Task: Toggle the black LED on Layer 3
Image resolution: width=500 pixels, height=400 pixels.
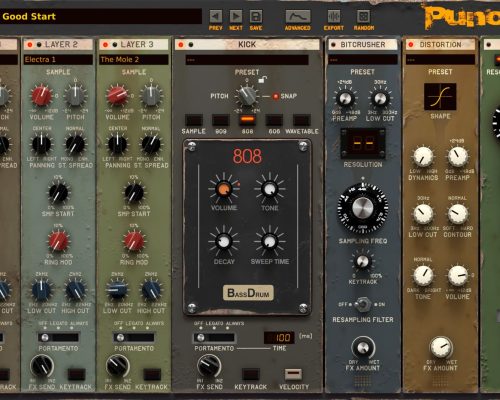Action: click(x=115, y=45)
